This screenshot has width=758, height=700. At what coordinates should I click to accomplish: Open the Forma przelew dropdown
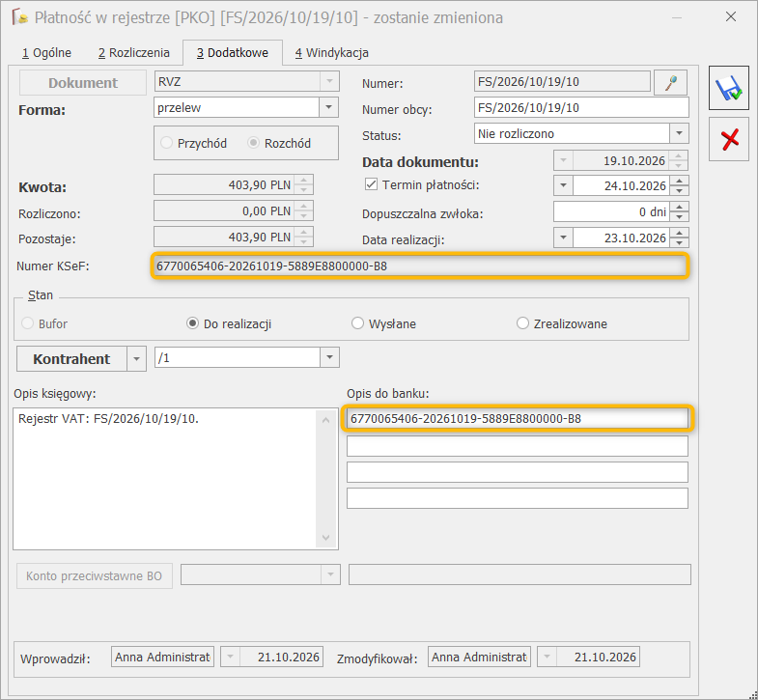328,107
